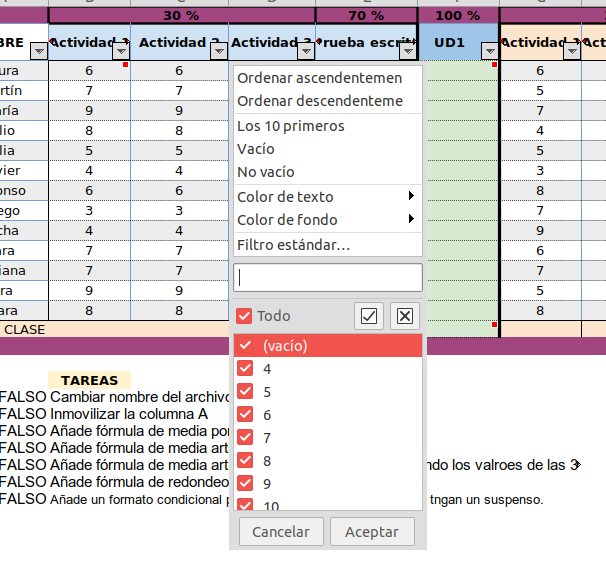Uncheck value 5 in filter list

point(245,392)
